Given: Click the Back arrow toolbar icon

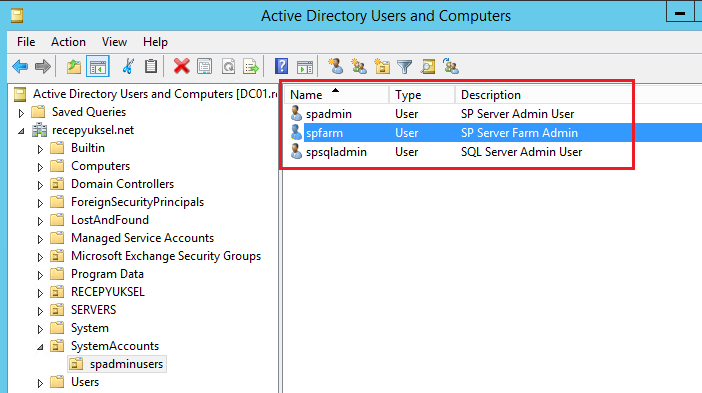Looking at the screenshot, I should (20, 67).
